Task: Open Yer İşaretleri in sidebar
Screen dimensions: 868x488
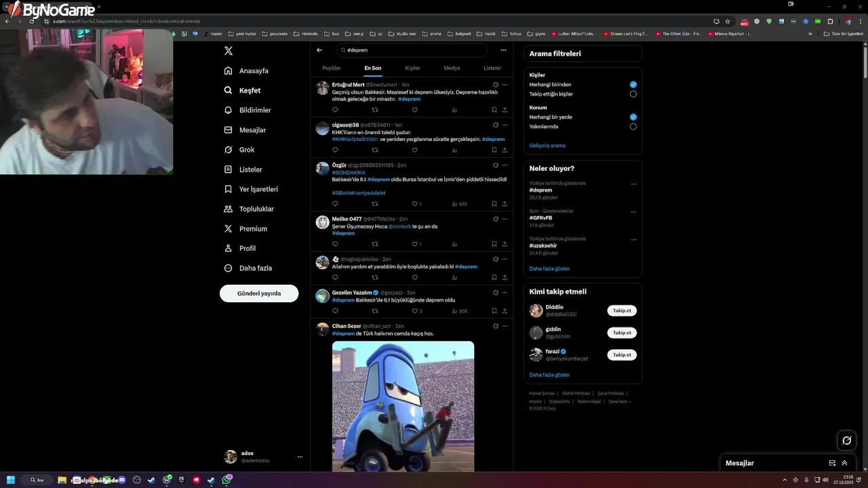Action: pyautogui.click(x=251, y=189)
